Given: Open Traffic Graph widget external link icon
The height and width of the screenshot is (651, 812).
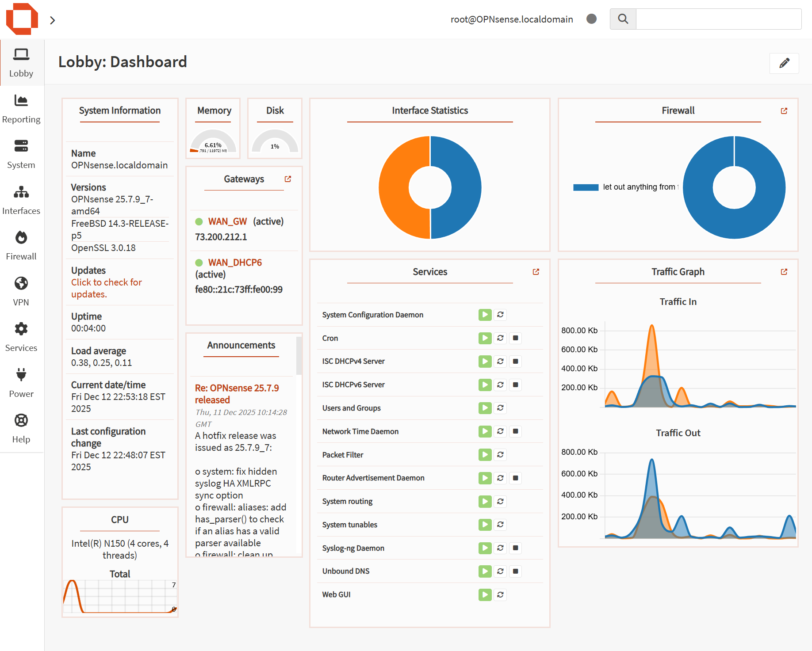Looking at the screenshot, I should tap(784, 272).
